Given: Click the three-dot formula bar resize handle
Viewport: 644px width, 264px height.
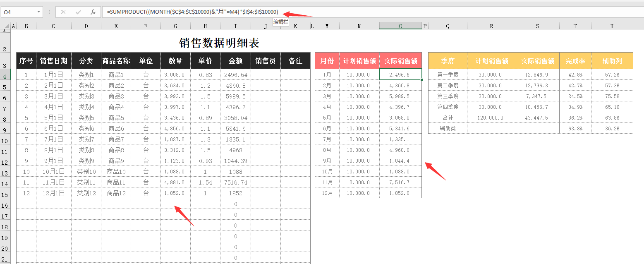Looking at the screenshot, I should 49,12.
